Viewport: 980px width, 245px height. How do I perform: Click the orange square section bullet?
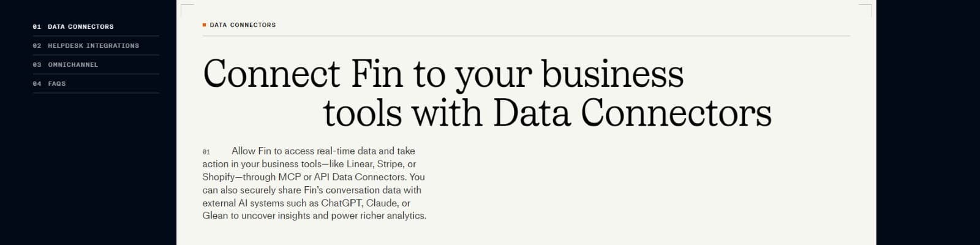click(x=204, y=25)
